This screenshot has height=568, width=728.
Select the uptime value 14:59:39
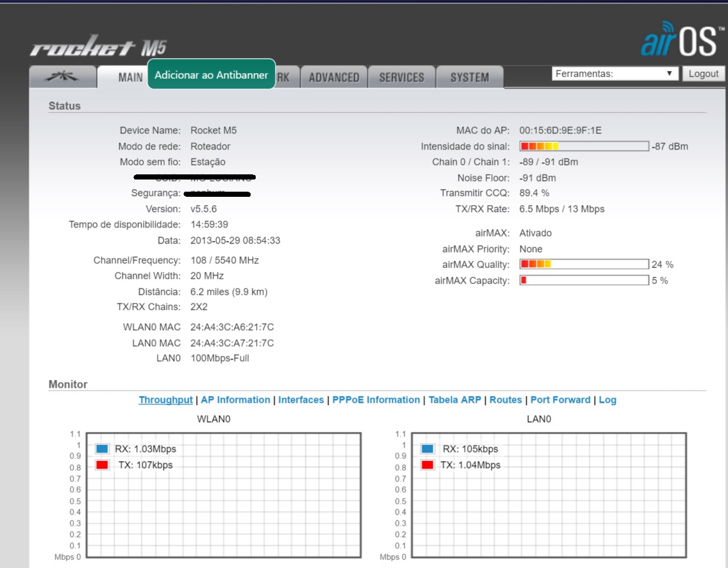[x=209, y=224]
